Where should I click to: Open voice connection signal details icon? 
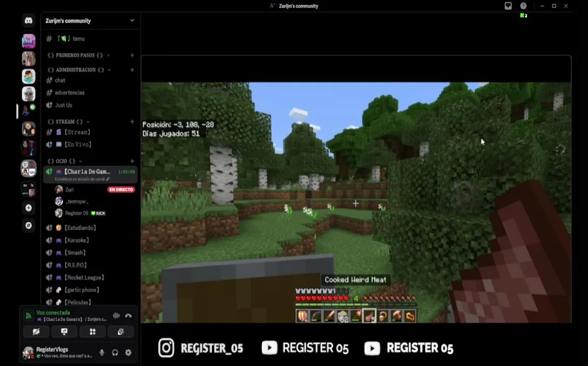tap(28, 316)
